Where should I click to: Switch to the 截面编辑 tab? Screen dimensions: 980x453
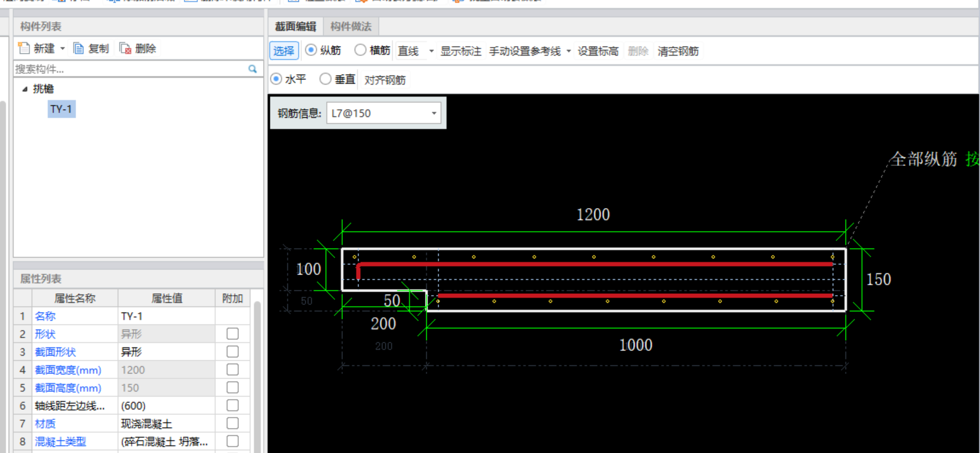click(295, 26)
